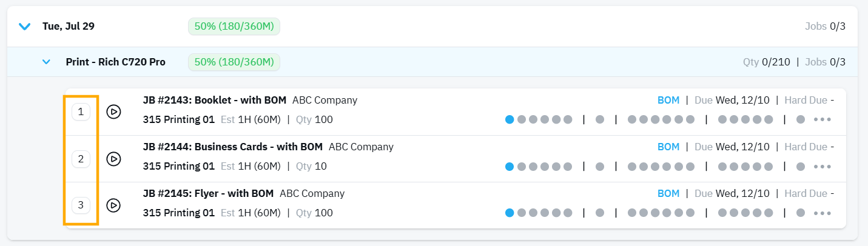This screenshot has height=246, width=868.
Task: Click blue status dot on Booklet job
Action: pyautogui.click(x=510, y=119)
